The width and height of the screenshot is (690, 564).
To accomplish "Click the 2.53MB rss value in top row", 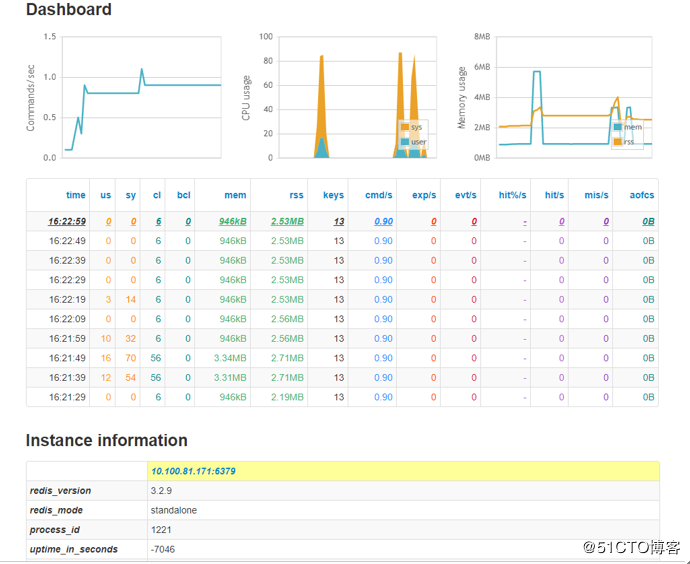I will [287, 222].
